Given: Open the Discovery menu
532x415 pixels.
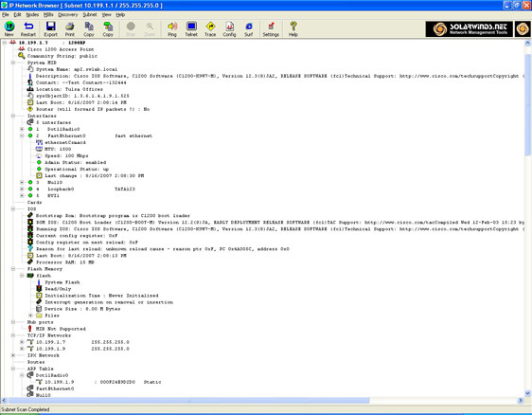Looking at the screenshot, I should (x=68, y=14).
